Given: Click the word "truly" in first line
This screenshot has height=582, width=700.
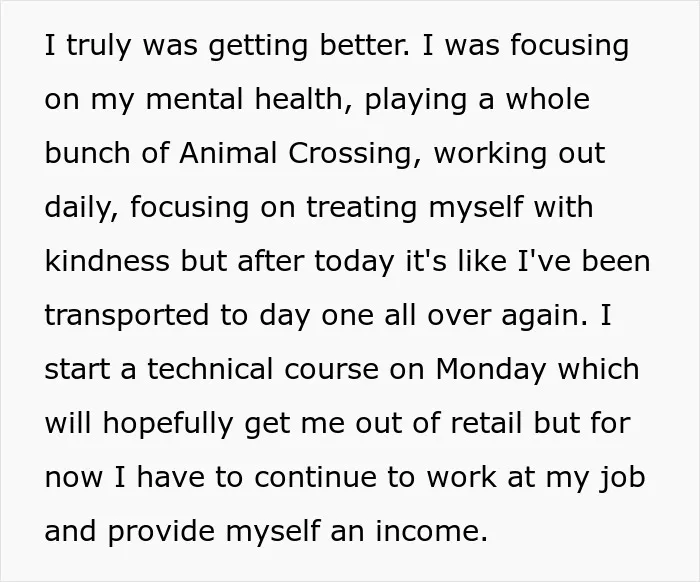Looking at the screenshot, I should (98, 46).
